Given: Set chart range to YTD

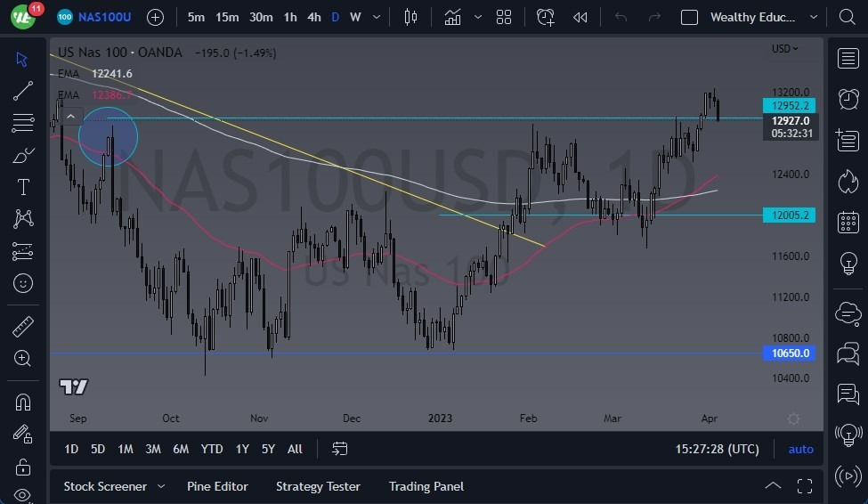Looking at the screenshot, I should (212, 449).
